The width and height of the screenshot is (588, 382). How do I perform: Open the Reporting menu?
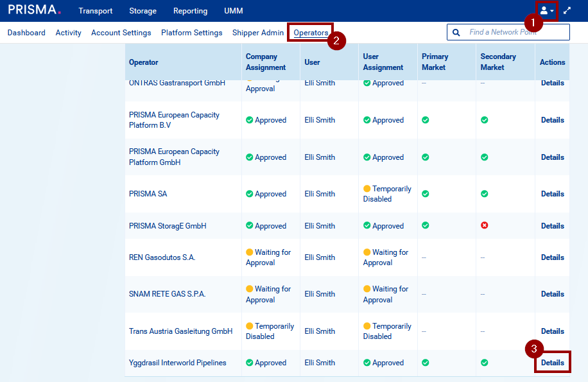pos(190,11)
